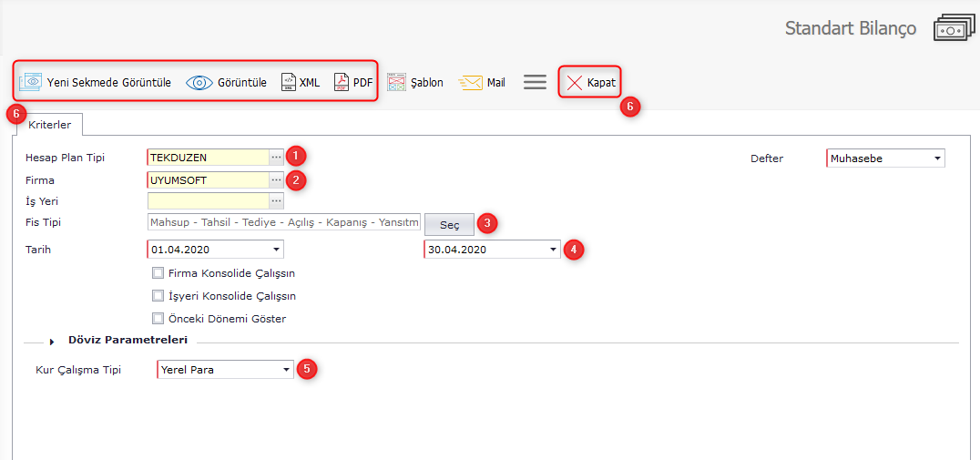
Task: Collapse the Döviz Parametreleri section
Action: [53, 341]
